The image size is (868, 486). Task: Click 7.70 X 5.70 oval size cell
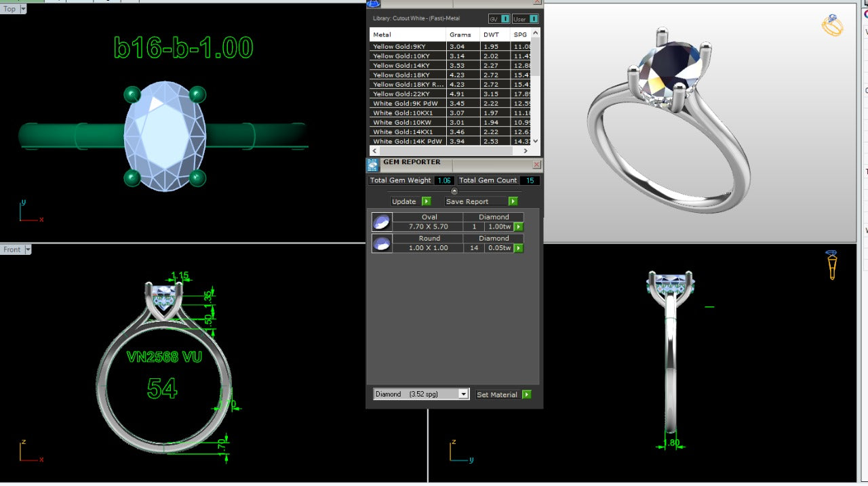tap(428, 226)
